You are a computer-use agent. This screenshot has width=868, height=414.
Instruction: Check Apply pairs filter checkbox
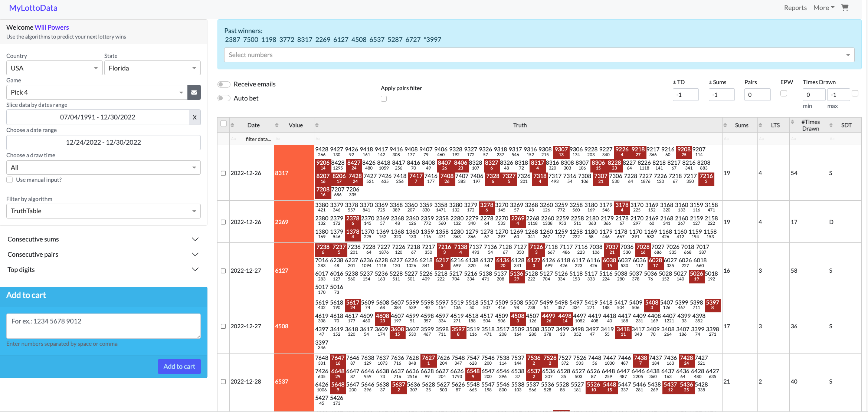click(x=384, y=99)
